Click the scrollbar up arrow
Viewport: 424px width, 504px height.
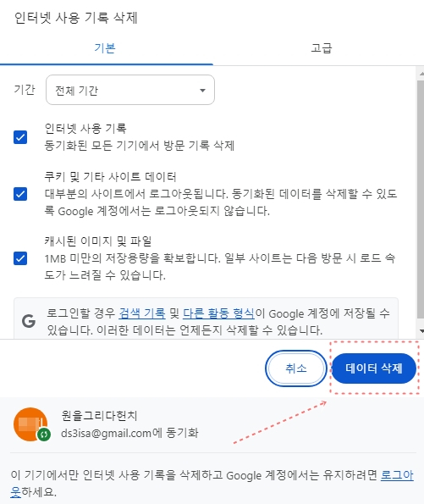(421, 74)
